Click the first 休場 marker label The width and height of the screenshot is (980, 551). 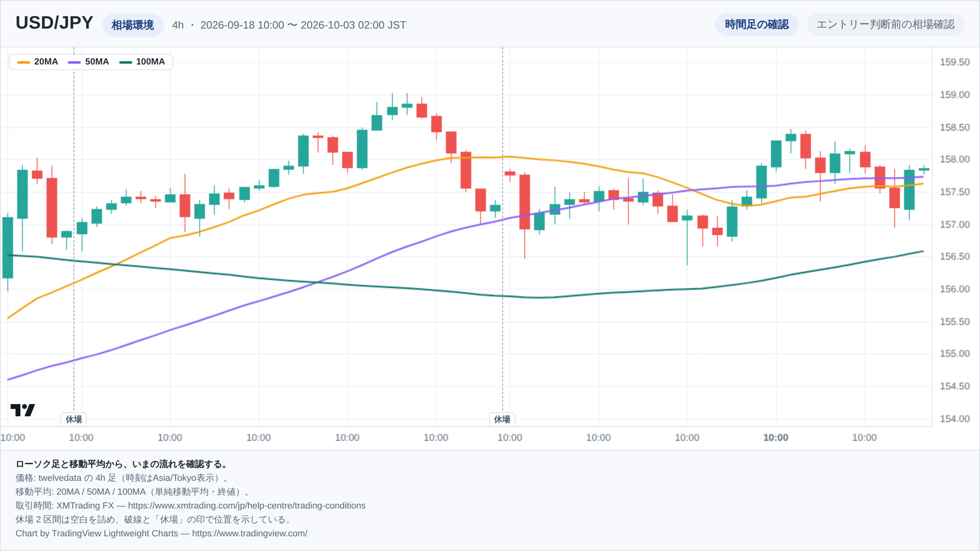click(74, 419)
